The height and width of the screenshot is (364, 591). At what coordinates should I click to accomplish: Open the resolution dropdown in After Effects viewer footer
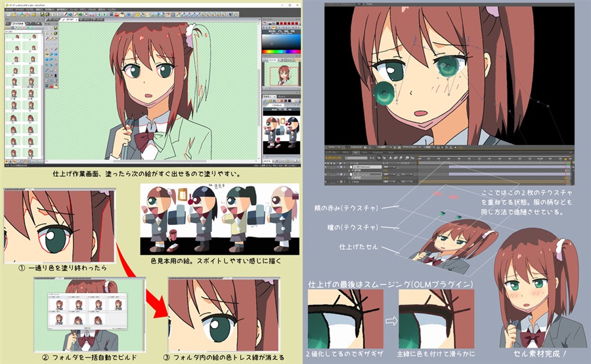pos(383,148)
